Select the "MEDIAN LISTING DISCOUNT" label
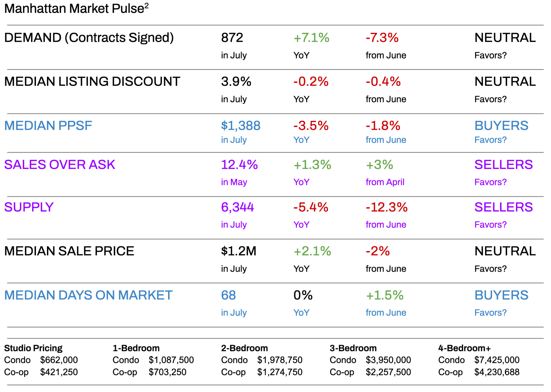Image resolution: width=551 pixels, height=392 pixels. (x=92, y=81)
